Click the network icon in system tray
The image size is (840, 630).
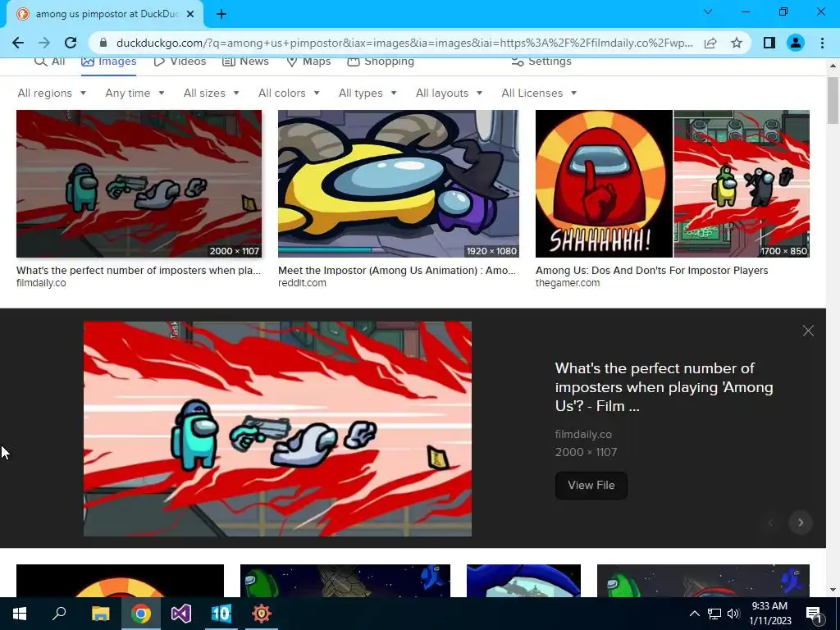(714, 614)
